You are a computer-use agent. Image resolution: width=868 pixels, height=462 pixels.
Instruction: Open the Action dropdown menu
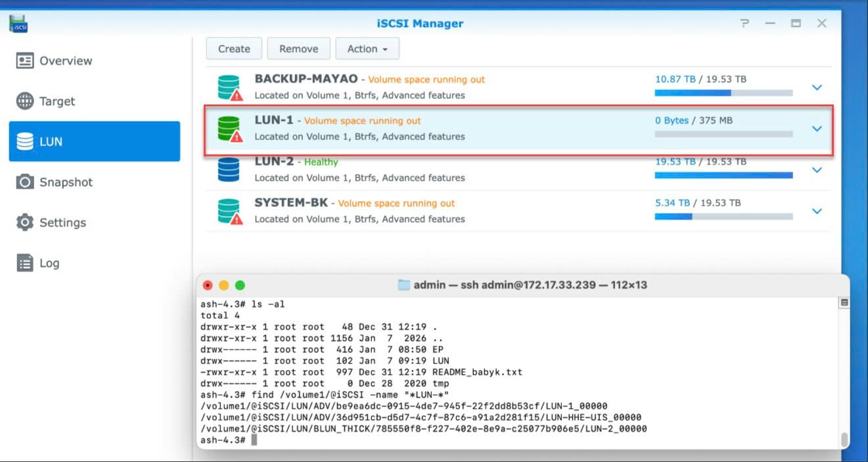pyautogui.click(x=367, y=49)
